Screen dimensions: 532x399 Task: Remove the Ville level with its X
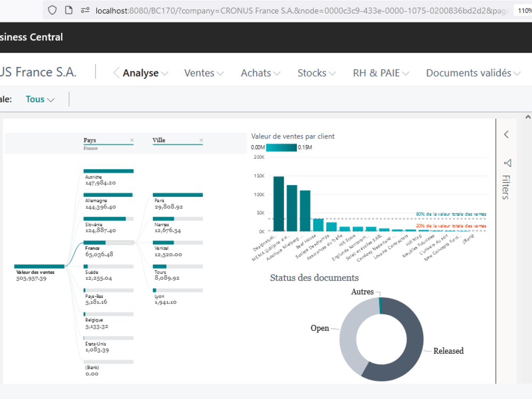coord(201,140)
